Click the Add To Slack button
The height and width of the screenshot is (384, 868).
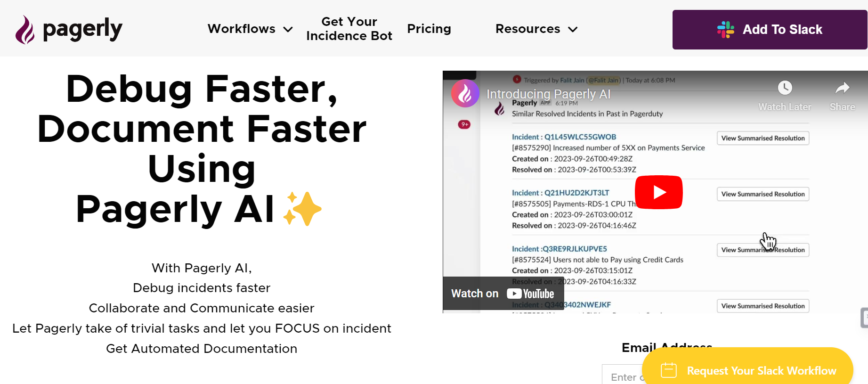[770, 30]
